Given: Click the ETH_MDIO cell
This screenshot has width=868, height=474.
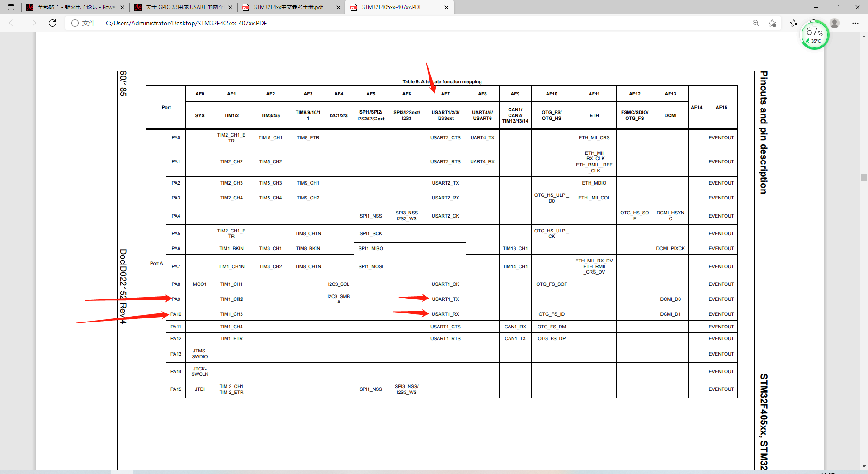Looking at the screenshot, I should [x=594, y=183].
